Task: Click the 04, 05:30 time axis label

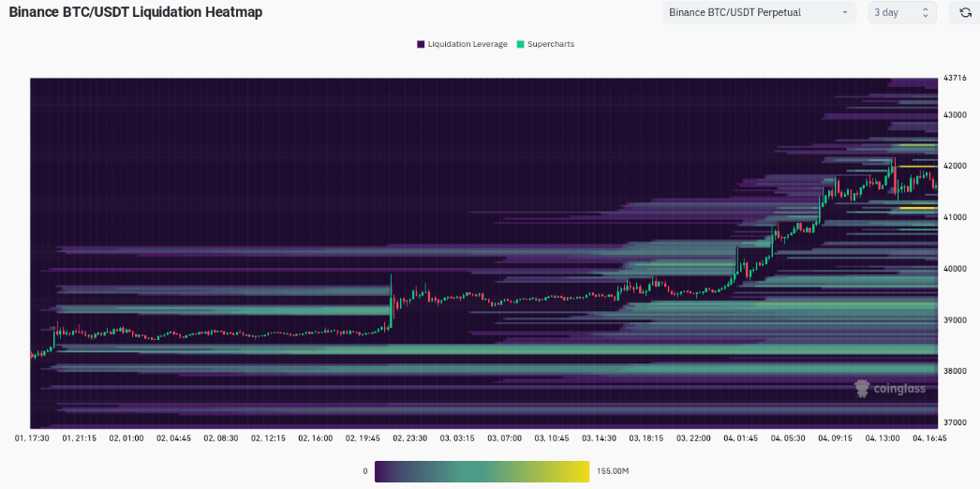Action: pyautogui.click(x=788, y=438)
